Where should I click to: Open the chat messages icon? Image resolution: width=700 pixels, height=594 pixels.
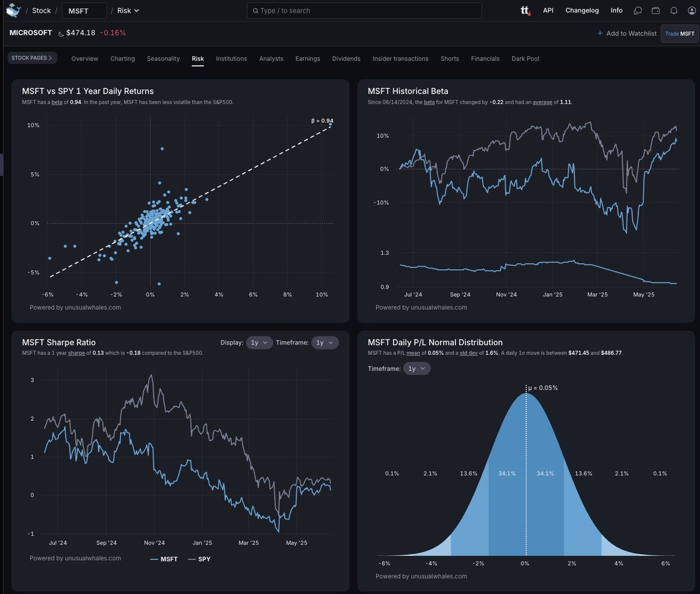[638, 11]
